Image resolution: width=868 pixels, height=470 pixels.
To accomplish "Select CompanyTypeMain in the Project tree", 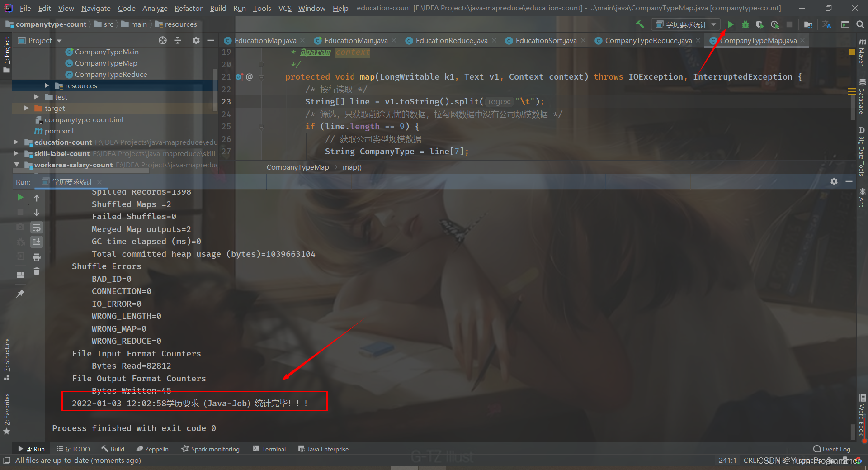I will [107, 52].
